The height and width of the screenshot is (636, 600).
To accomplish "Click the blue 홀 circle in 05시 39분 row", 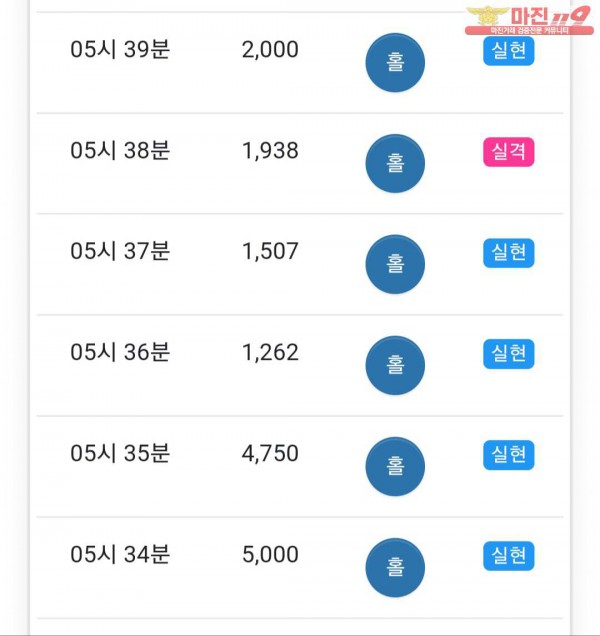I will (x=395, y=63).
